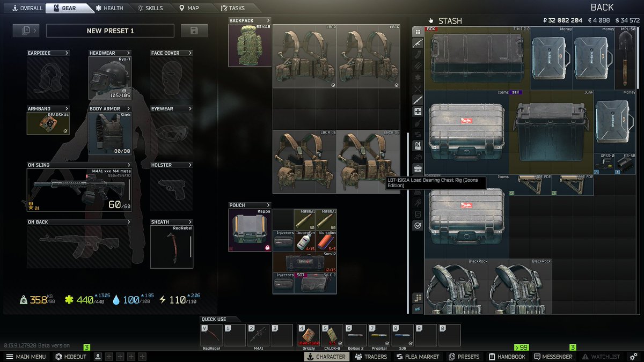Click the stash vertical scrollbar

(638, 57)
